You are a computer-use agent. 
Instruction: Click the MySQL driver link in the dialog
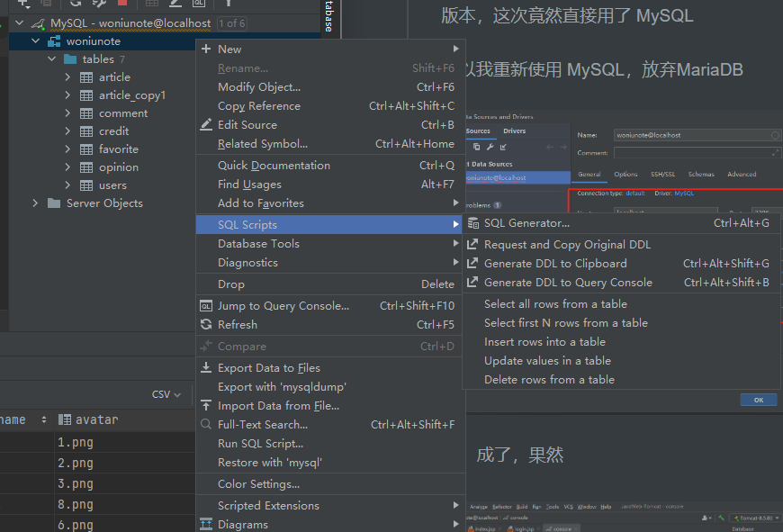coord(684,194)
